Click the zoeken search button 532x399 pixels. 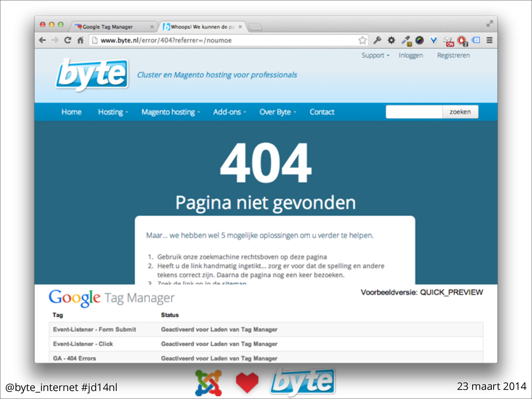[460, 112]
